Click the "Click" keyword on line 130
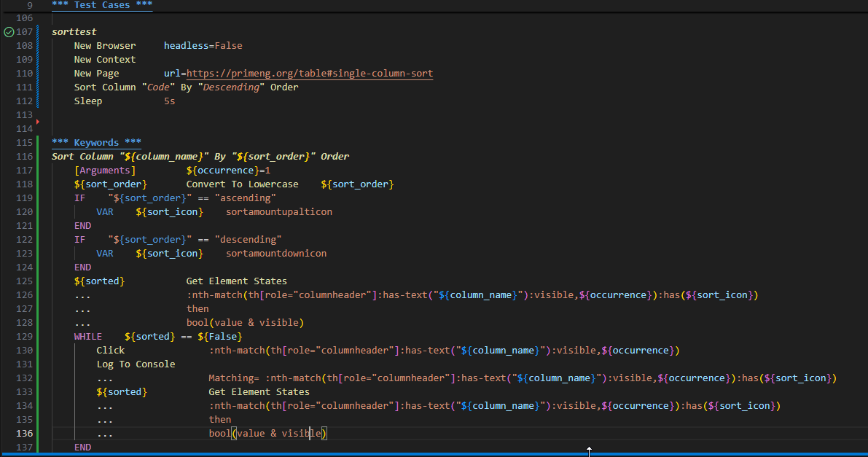 111,351
